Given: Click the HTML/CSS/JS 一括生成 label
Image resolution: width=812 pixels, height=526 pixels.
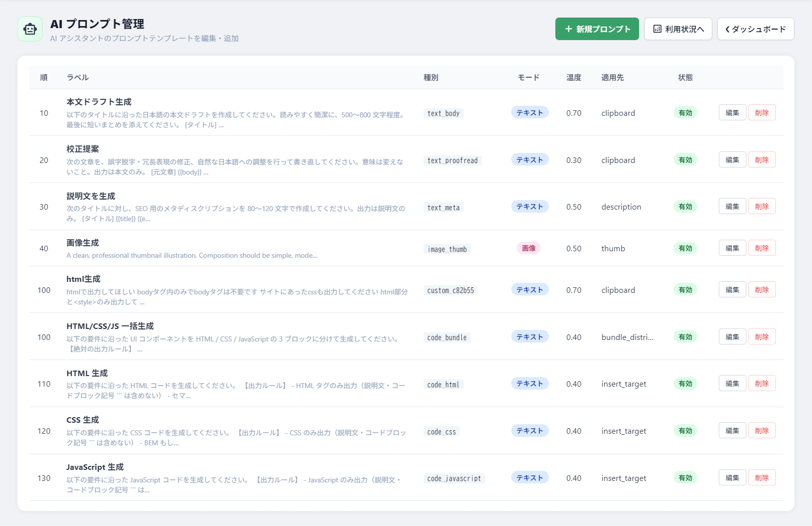Looking at the screenshot, I should click(110, 326).
